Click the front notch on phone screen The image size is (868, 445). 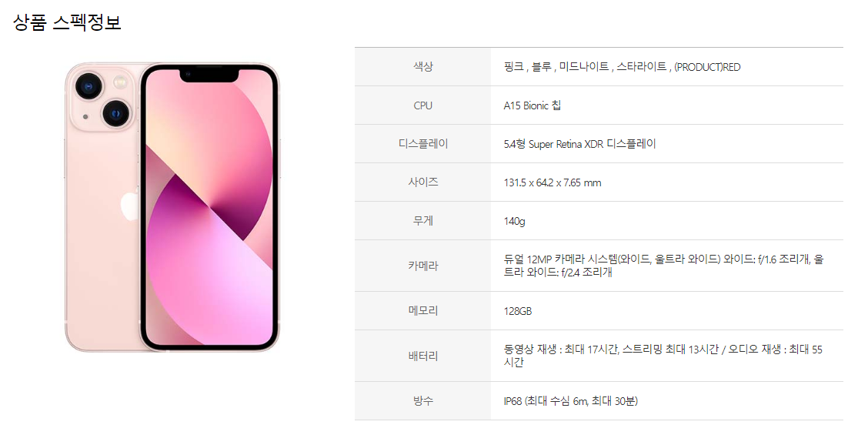(209, 74)
